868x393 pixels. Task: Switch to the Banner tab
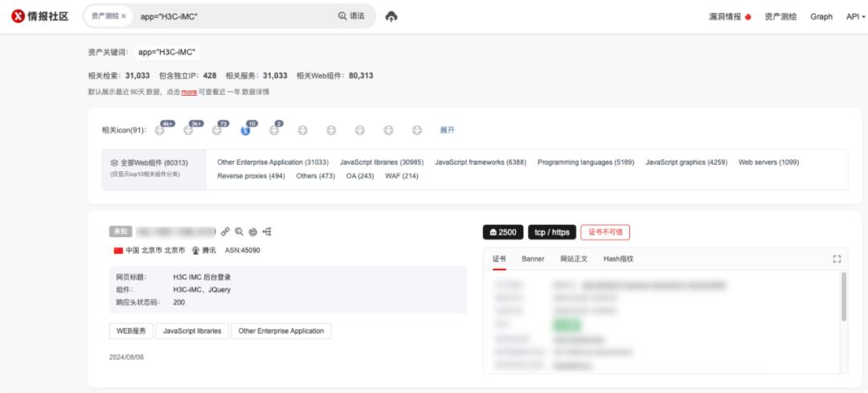pyautogui.click(x=533, y=259)
